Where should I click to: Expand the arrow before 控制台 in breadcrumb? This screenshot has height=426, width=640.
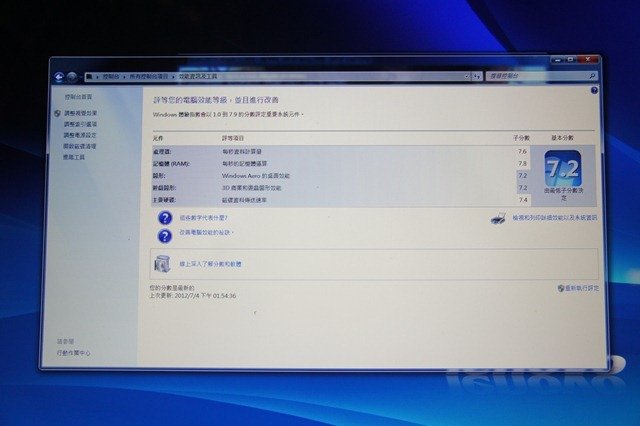point(98,77)
